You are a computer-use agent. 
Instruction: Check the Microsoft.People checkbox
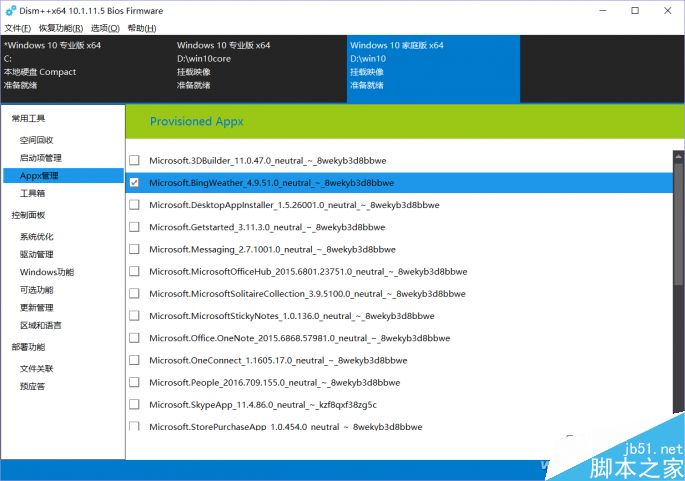135,382
